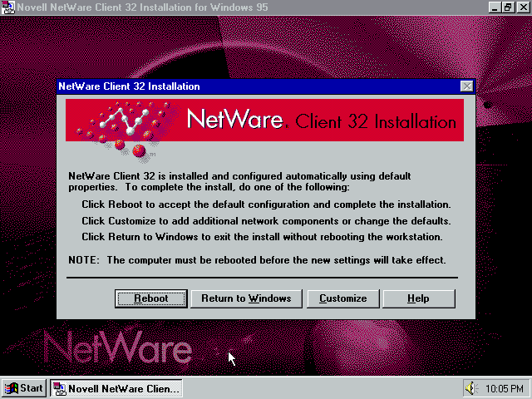The height and width of the screenshot is (399, 532).
Task: Open the Customize options
Action: coord(343,298)
